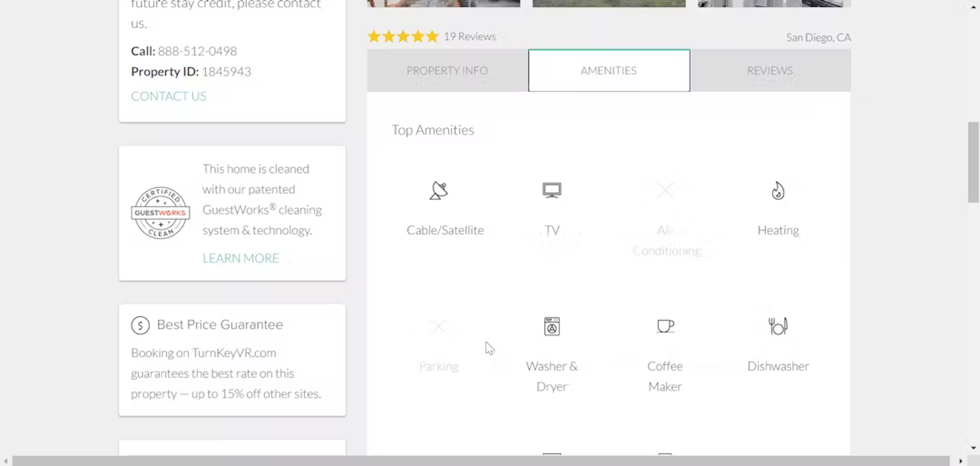Click the Dishwasher plate icon
This screenshot has width=980, height=466.
point(778,326)
